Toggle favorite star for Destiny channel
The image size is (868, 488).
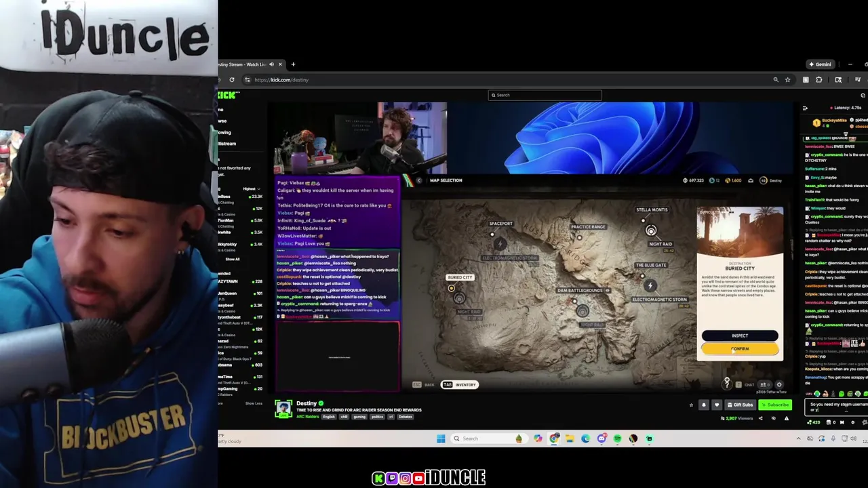[691, 405]
